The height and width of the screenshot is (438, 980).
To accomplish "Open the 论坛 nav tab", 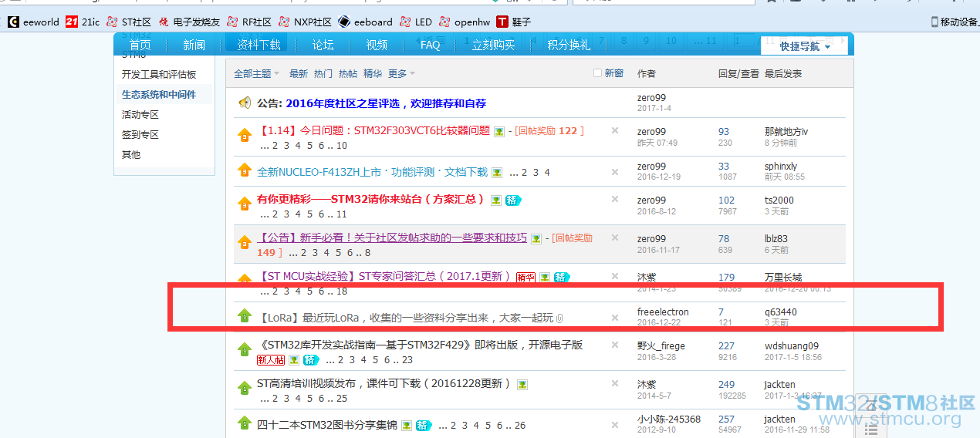I will 323,45.
